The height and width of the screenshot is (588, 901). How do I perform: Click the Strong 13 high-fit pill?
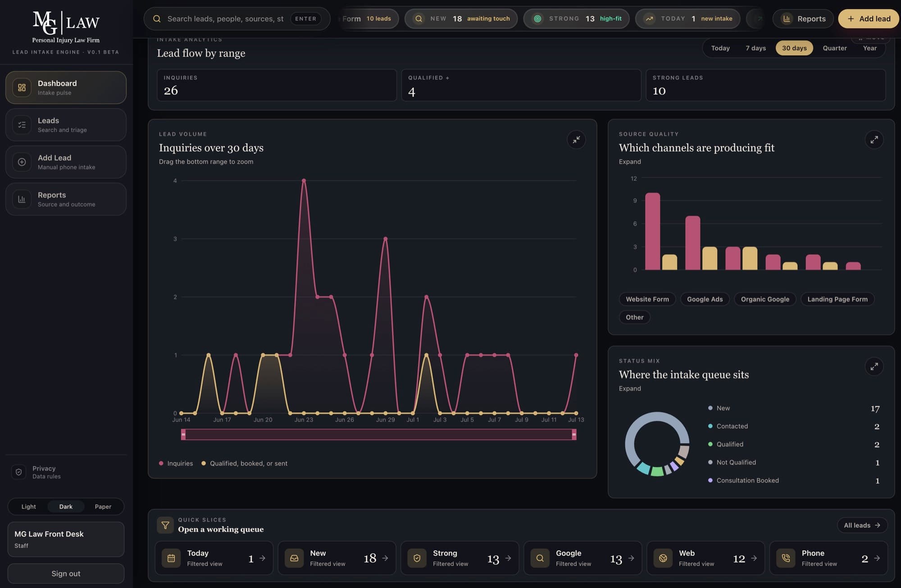point(576,19)
